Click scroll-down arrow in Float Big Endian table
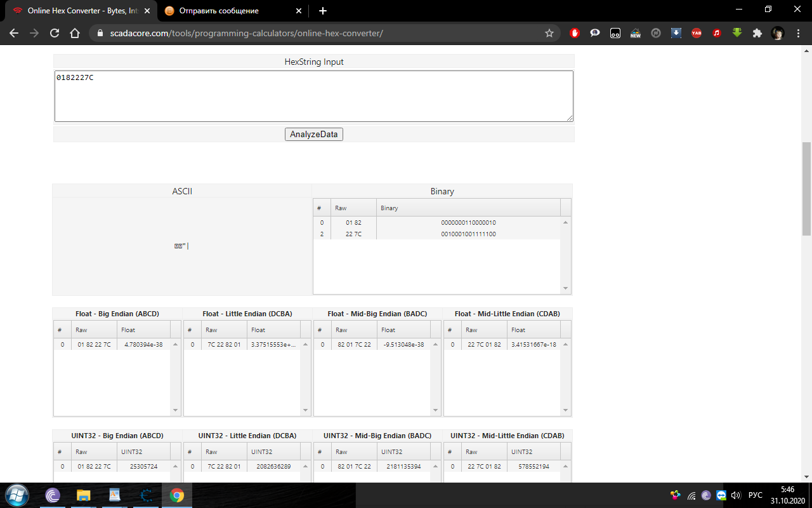The height and width of the screenshot is (508, 812). 176,410
